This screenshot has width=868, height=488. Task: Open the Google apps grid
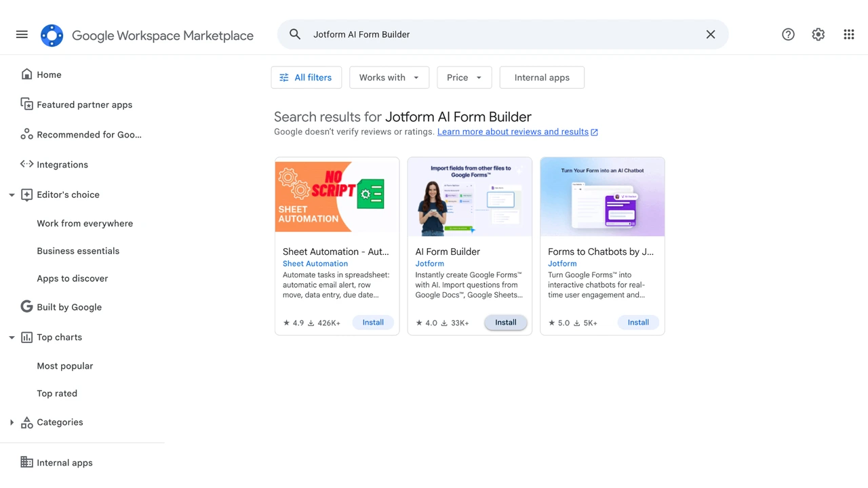[x=849, y=35]
